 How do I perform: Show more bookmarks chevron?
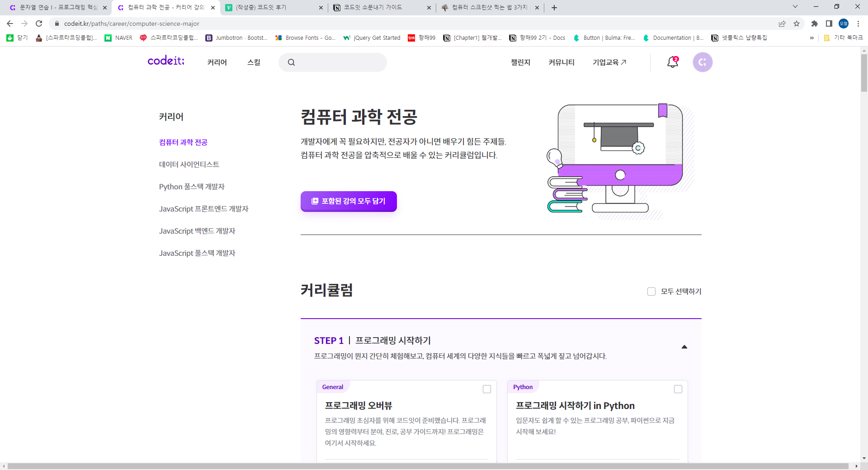pyautogui.click(x=812, y=38)
